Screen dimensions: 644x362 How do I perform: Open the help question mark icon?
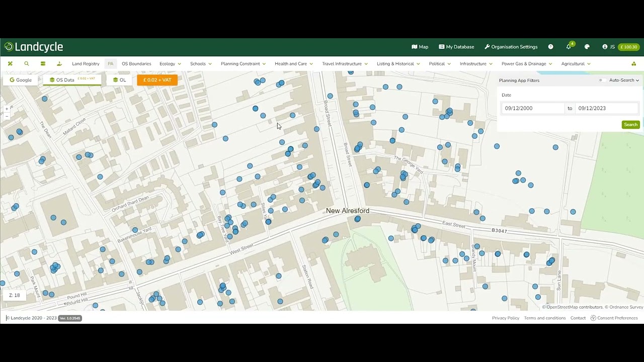click(x=550, y=47)
